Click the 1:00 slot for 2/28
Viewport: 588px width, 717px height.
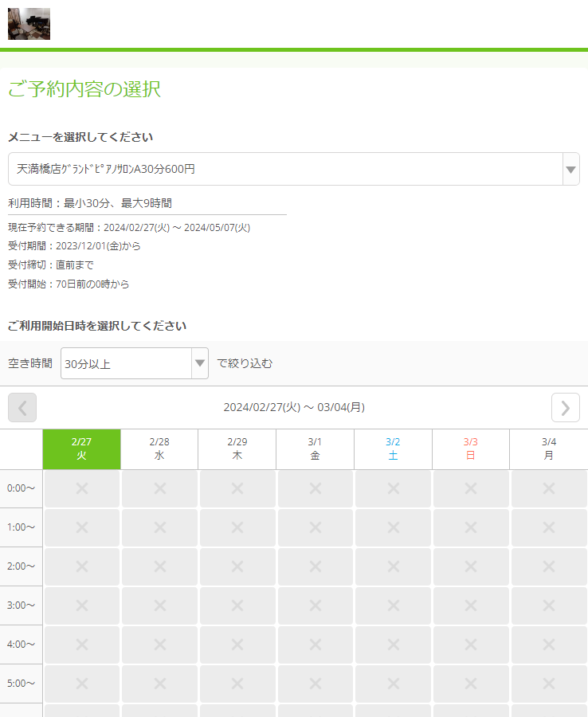point(159,527)
